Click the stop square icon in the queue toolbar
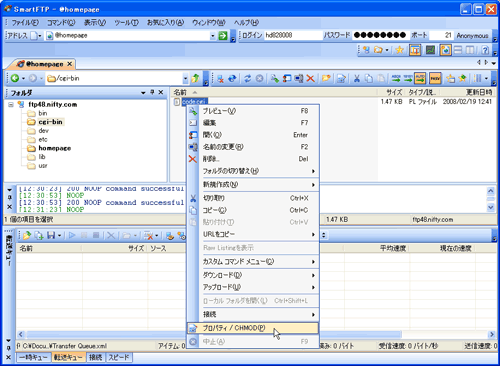Screen dimensions: 500x366 96,236
